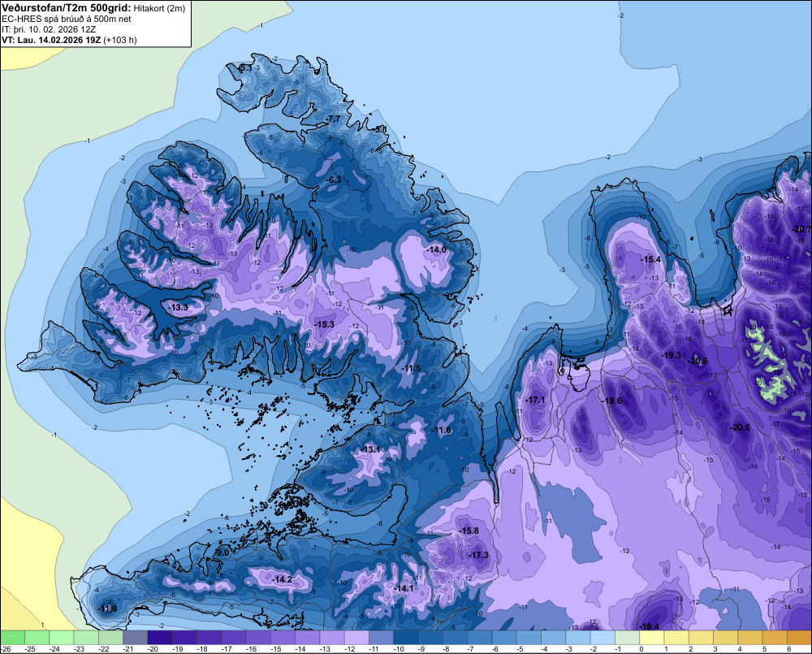
Task: Click the legend swatch labeled -6
Action: (x=504, y=638)
